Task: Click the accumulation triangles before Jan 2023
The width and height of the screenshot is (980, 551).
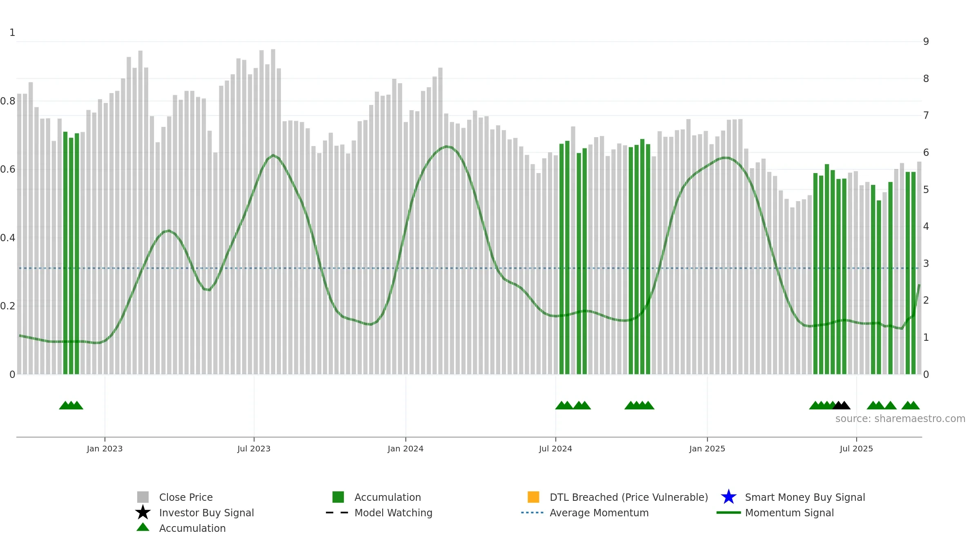Action: [71, 405]
